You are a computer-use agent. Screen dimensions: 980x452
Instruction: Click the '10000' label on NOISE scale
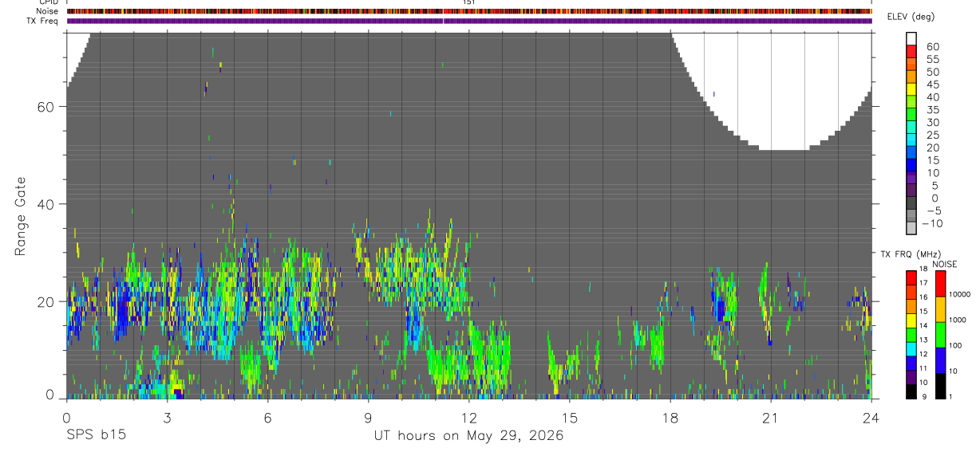tap(960, 294)
